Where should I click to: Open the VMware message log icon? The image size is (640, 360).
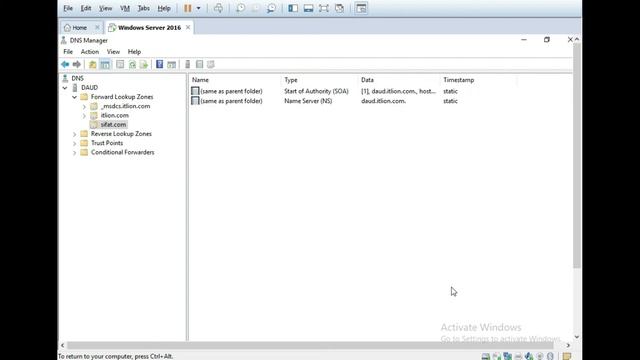coord(567,356)
